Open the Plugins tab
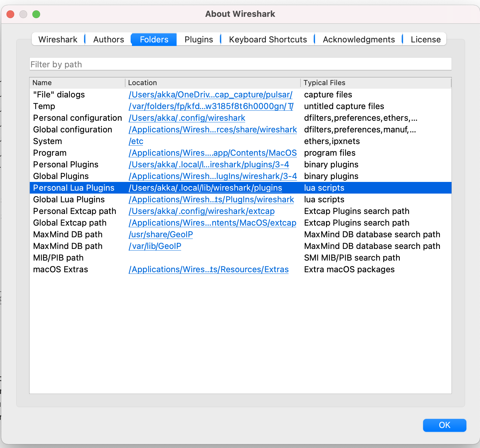The height and width of the screenshot is (448, 480). 199,39
